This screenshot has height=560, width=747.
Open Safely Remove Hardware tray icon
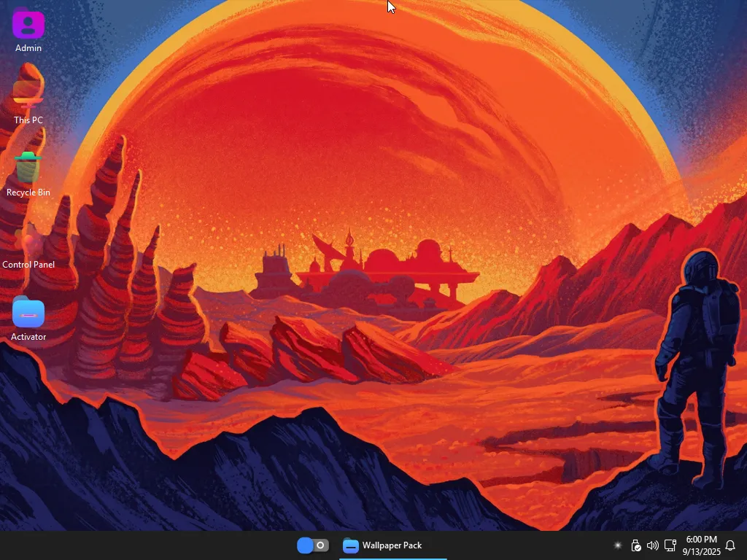tap(635, 545)
